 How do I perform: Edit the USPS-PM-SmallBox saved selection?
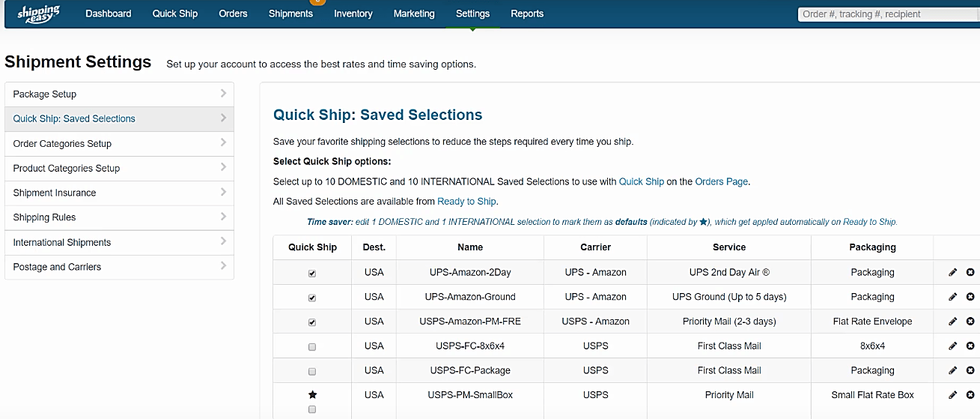click(953, 394)
